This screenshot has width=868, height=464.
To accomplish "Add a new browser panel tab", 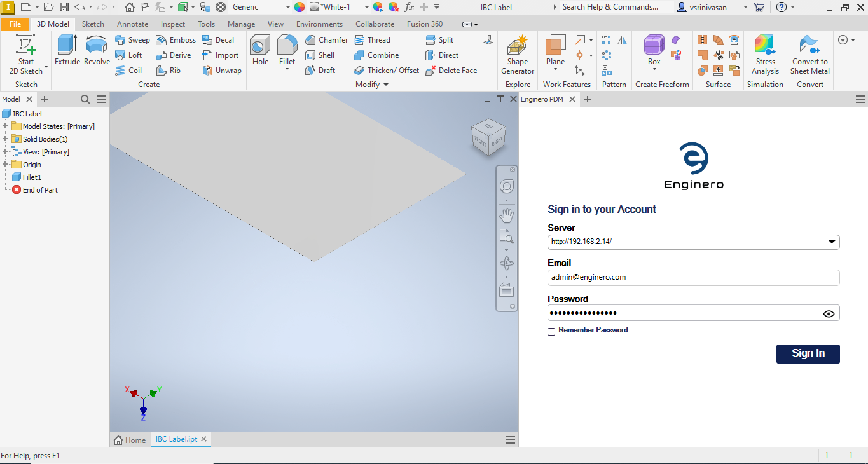I will coord(45,99).
